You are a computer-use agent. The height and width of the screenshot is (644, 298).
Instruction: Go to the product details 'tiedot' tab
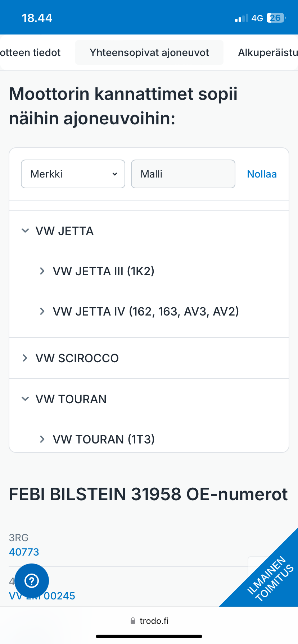click(x=30, y=52)
